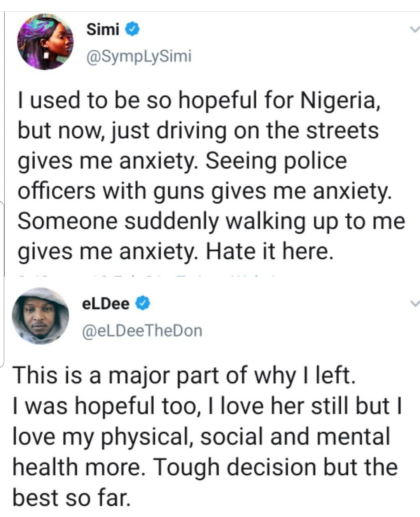Expand the options chevron on Simi's tweet
This screenshot has width=420, height=517.
[415, 30]
